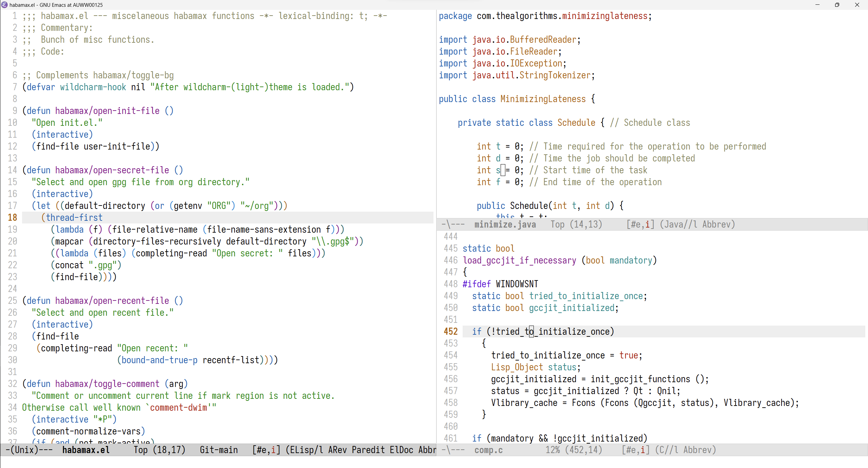Screen dimensions: 868x468
Task: Select the minimize.java buffer name in mode line
Action: coord(505,224)
